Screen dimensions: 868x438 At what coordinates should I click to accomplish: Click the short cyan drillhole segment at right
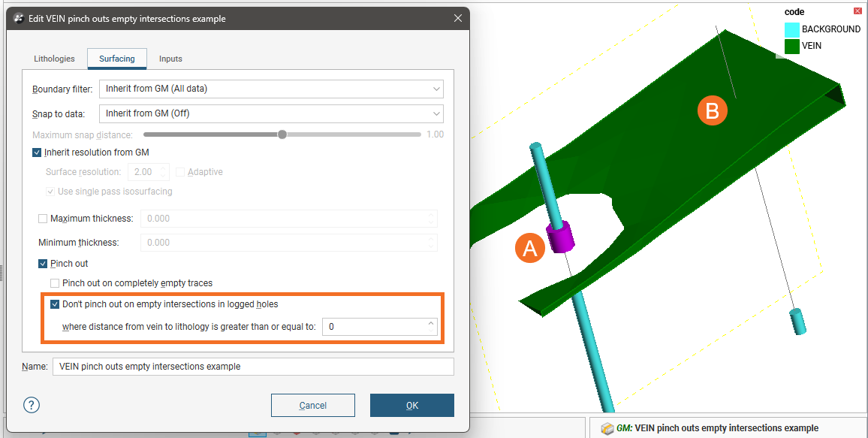point(797,322)
